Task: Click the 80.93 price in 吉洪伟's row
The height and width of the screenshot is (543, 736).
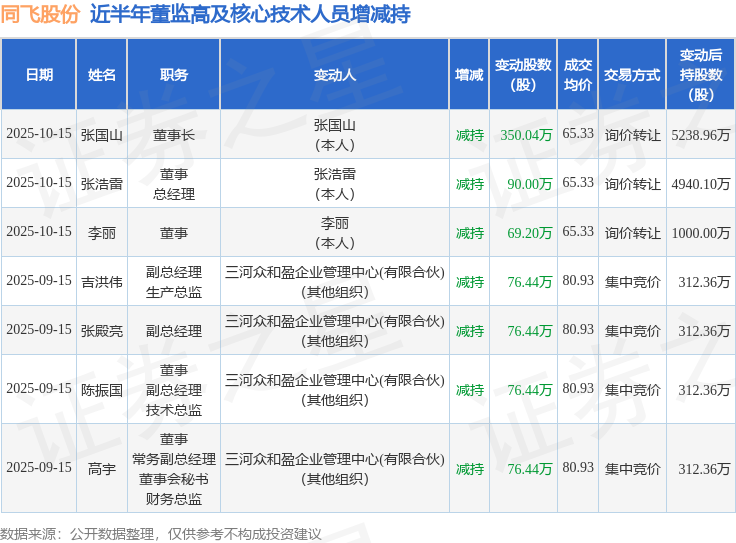Action: (x=578, y=281)
